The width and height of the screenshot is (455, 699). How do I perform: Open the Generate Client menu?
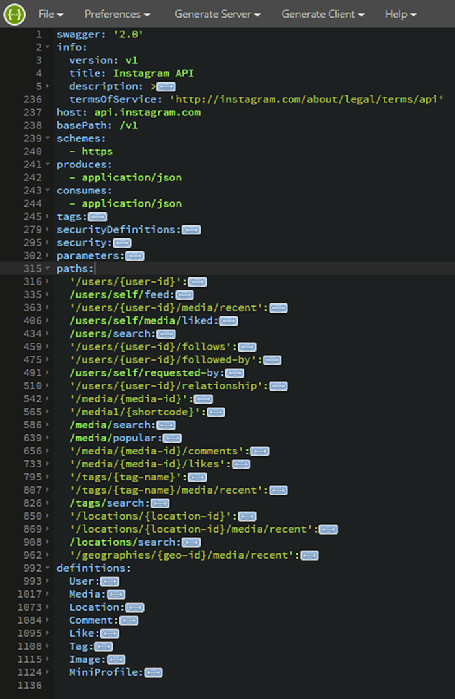[x=323, y=14]
